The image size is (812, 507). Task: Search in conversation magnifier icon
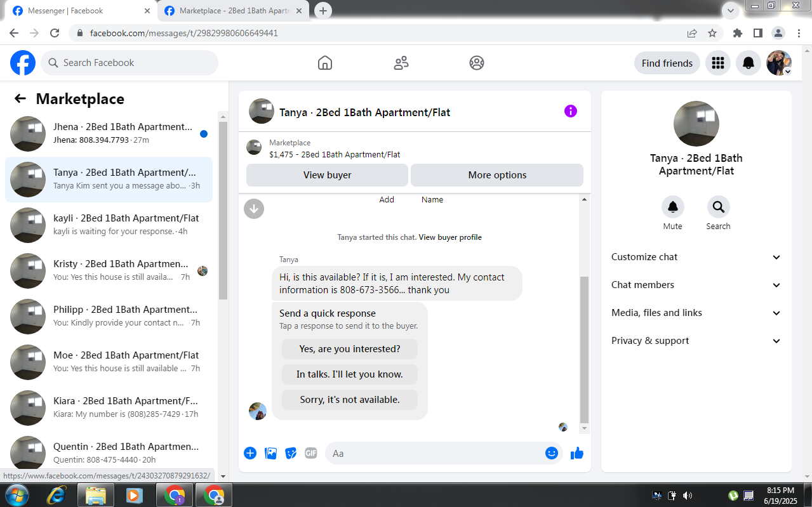tap(719, 207)
